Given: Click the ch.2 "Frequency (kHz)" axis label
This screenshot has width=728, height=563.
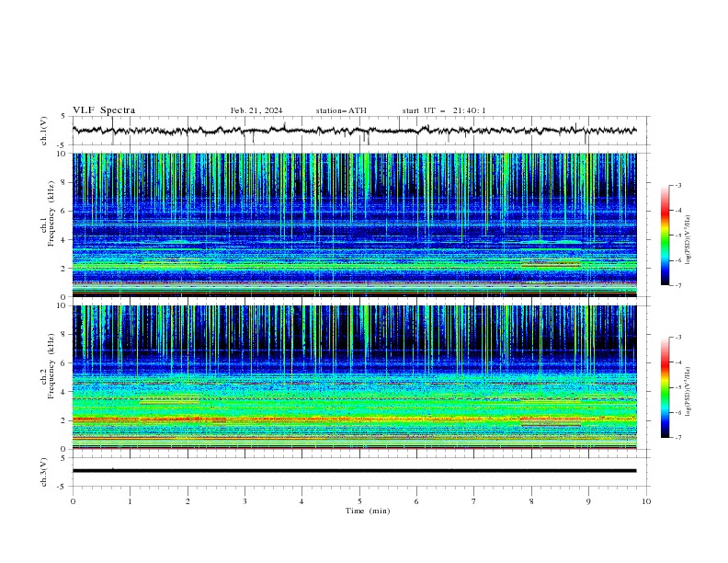Looking at the screenshot, I should tap(51, 366).
